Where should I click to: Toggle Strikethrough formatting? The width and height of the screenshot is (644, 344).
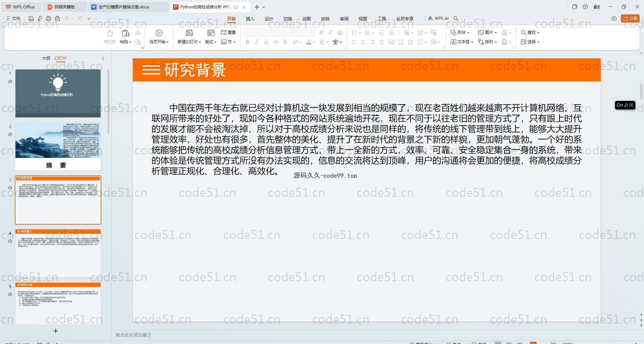point(275,42)
